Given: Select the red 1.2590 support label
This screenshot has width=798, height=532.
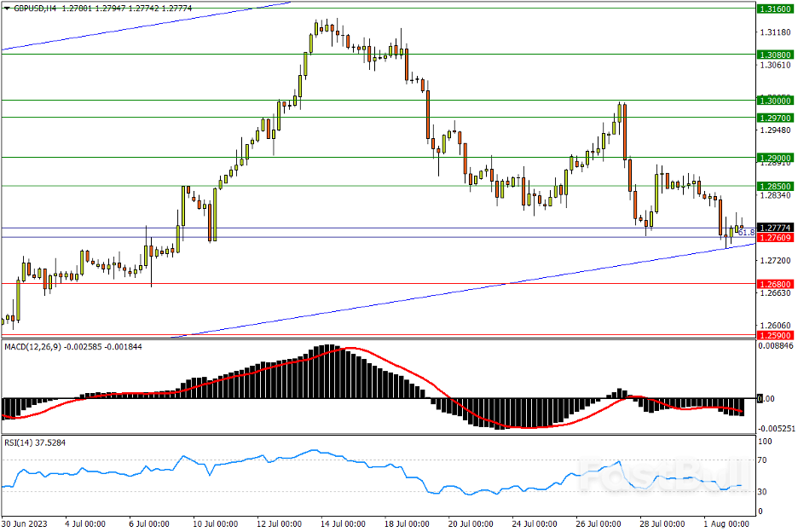Looking at the screenshot, I should (774, 335).
